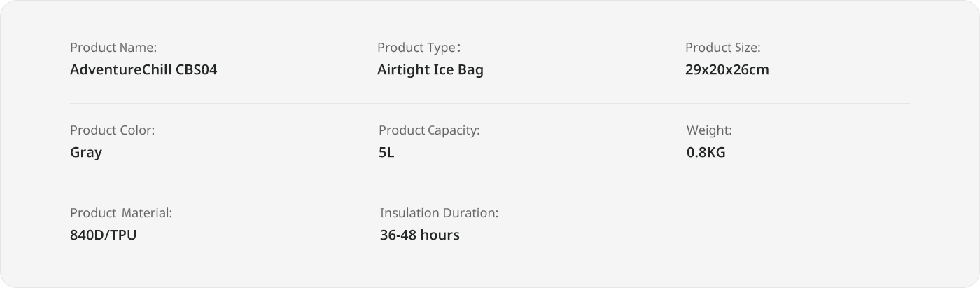Viewport: 980px width, 288px height.
Task: Click the divider line below Product Color row
Action: click(490, 186)
